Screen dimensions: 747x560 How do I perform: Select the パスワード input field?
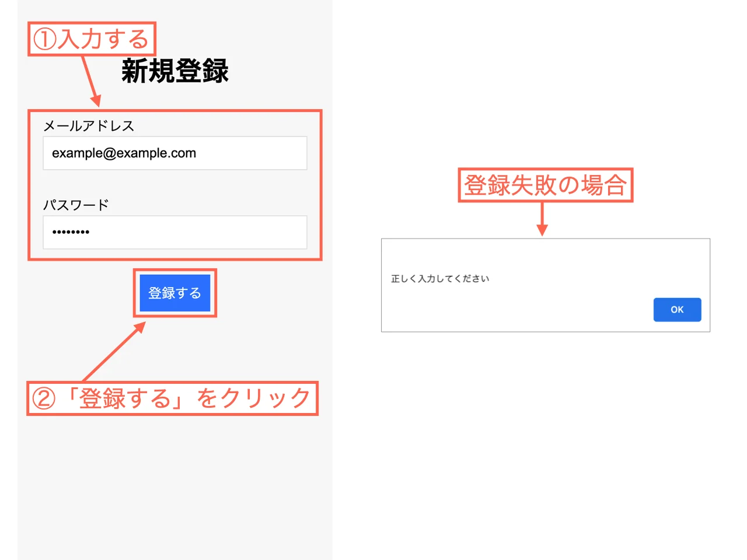click(174, 232)
